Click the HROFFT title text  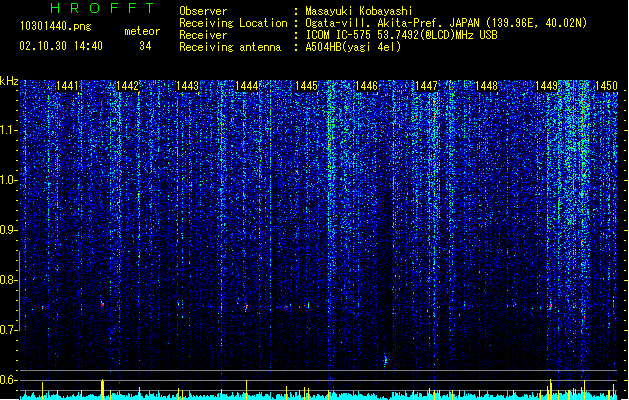click(x=103, y=8)
